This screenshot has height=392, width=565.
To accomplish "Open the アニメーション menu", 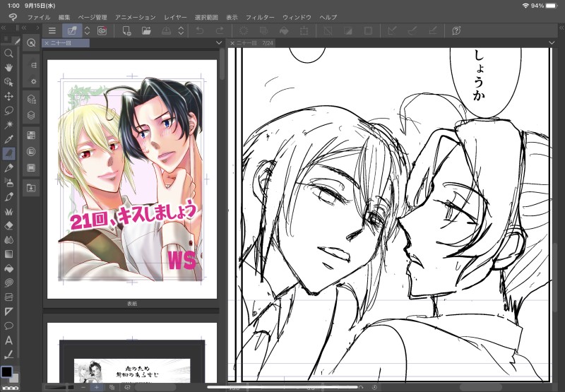I will click(135, 17).
